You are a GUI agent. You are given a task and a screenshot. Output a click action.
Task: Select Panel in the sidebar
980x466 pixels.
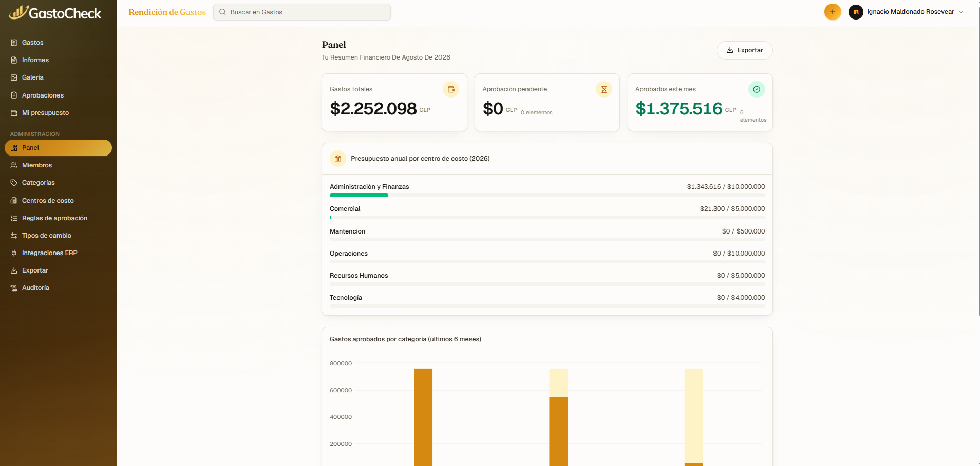point(58,148)
